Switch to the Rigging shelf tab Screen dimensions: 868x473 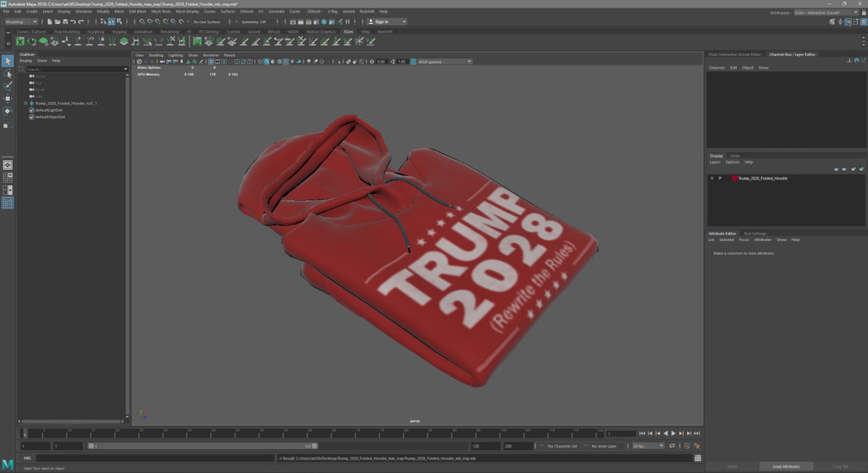(119, 32)
